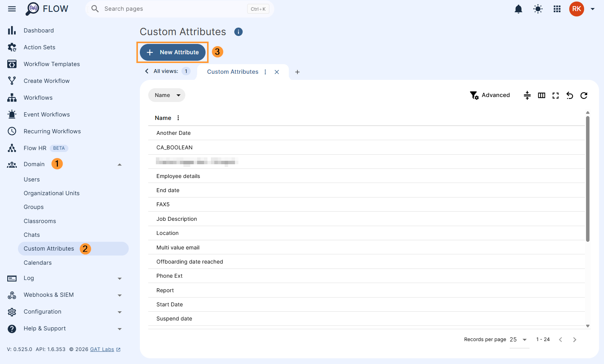Open Chats under Domain
Image resolution: width=604 pixels, height=364 pixels.
point(32,235)
